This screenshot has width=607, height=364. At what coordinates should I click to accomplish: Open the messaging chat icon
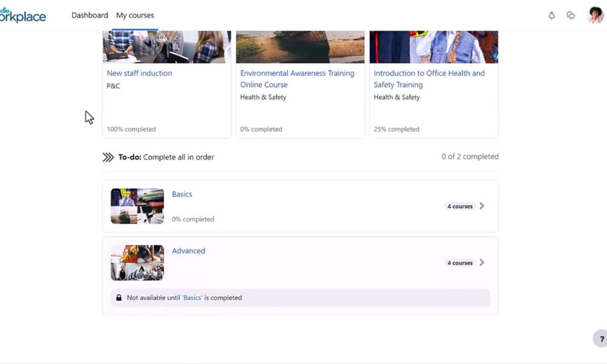coord(571,15)
